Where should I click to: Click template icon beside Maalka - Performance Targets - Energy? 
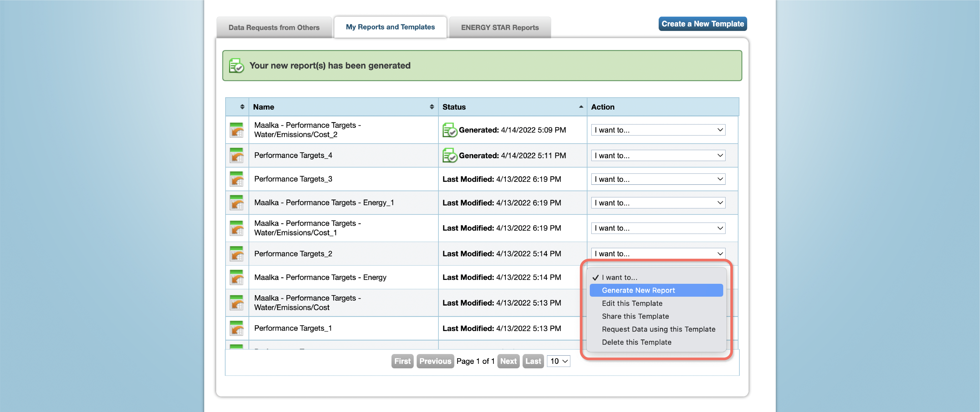[237, 277]
